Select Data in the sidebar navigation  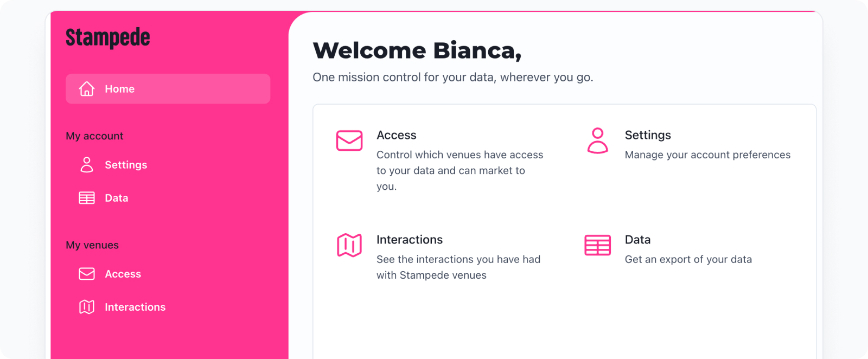[117, 198]
